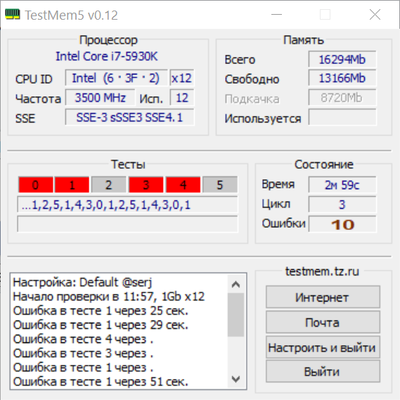Screen dimensions: 400x400
Task: Click the log scrollbar thumb
Action: pos(236,315)
